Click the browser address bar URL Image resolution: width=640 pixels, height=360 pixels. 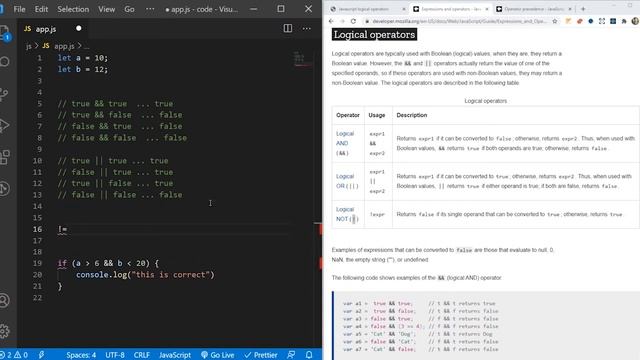tap(459, 21)
